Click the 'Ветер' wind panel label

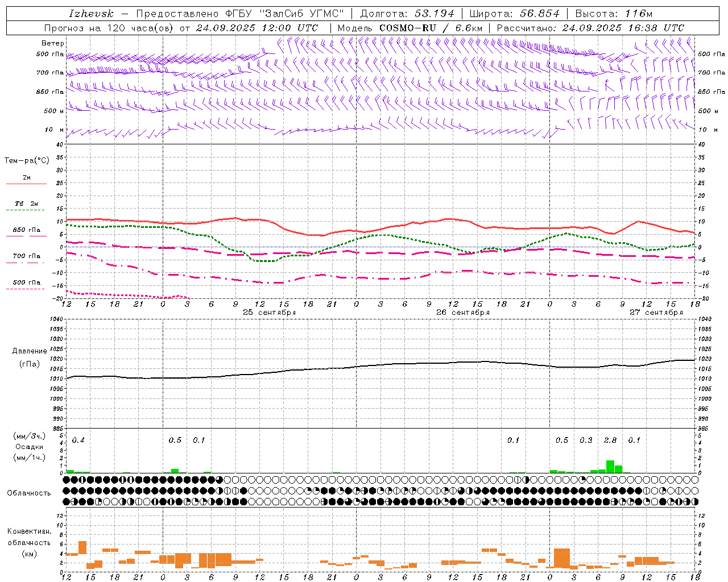click(53, 43)
